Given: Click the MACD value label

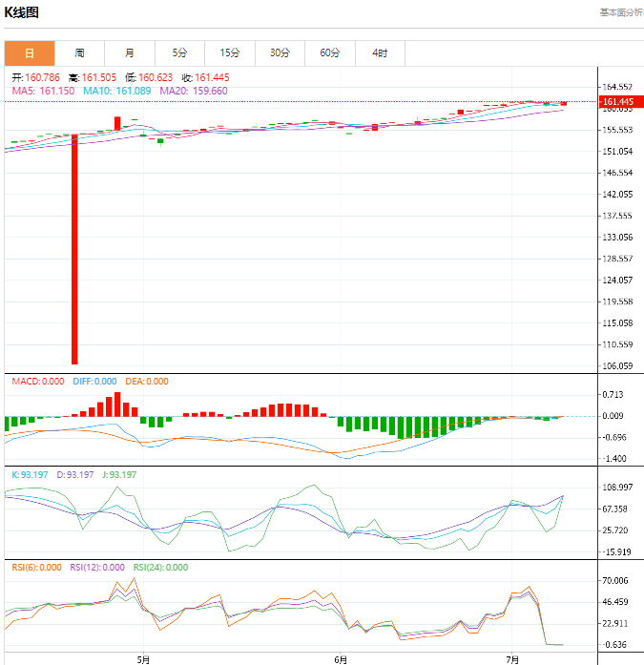Looking at the screenshot, I should 38,382.
